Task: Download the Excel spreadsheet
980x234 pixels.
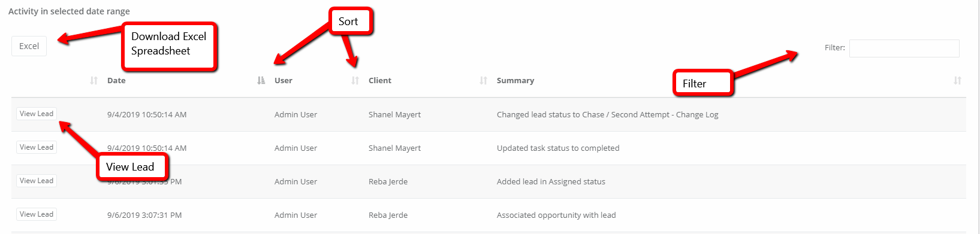Action: point(29,46)
